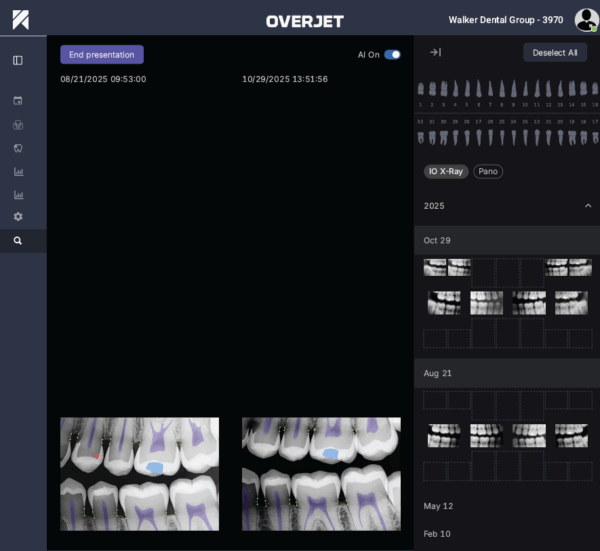The width and height of the screenshot is (600, 551).
Task: Turn off the AI On switch
Action: [x=392, y=55]
